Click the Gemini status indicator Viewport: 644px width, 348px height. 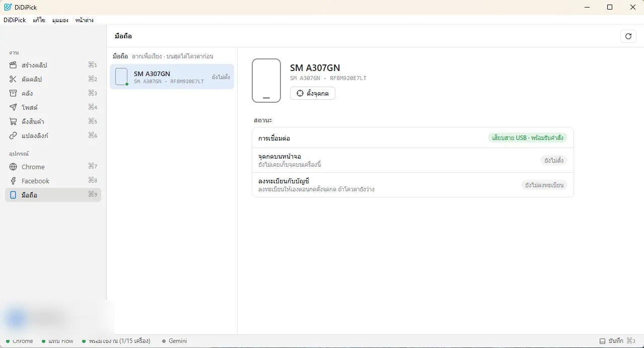[174, 341]
